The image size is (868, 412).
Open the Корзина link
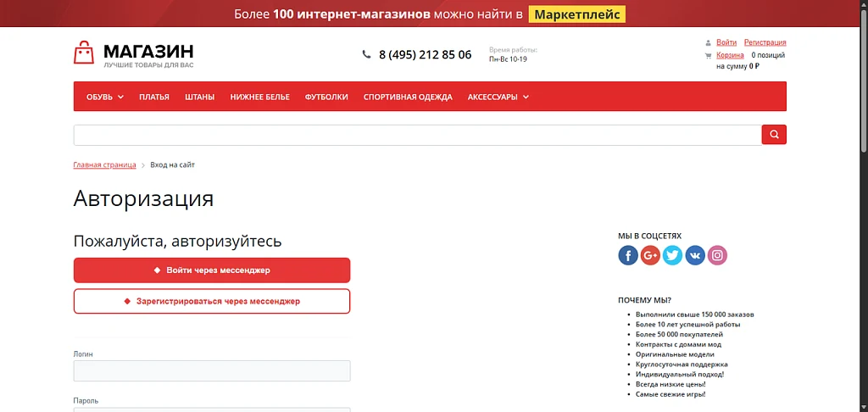[730, 55]
